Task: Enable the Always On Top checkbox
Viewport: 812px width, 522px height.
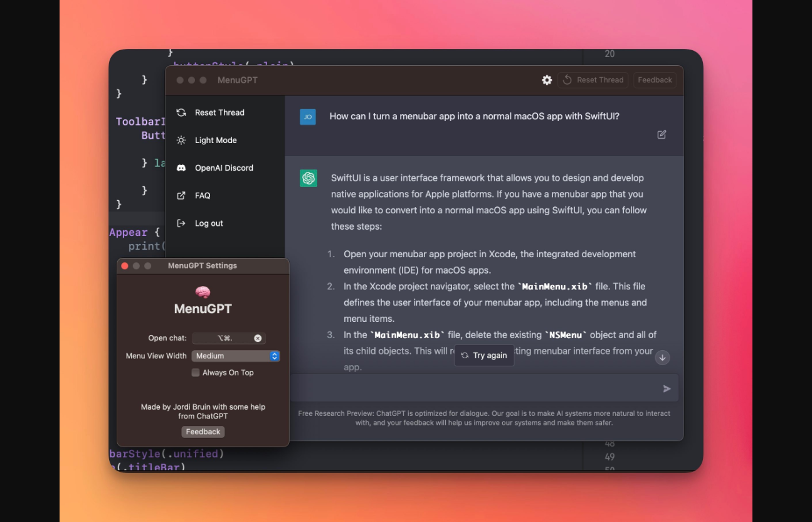Action: click(196, 373)
